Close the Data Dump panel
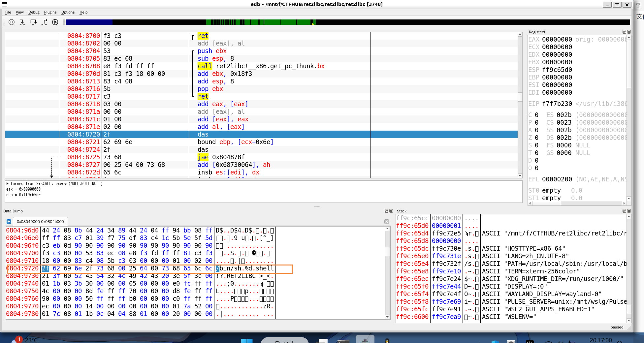 click(391, 211)
